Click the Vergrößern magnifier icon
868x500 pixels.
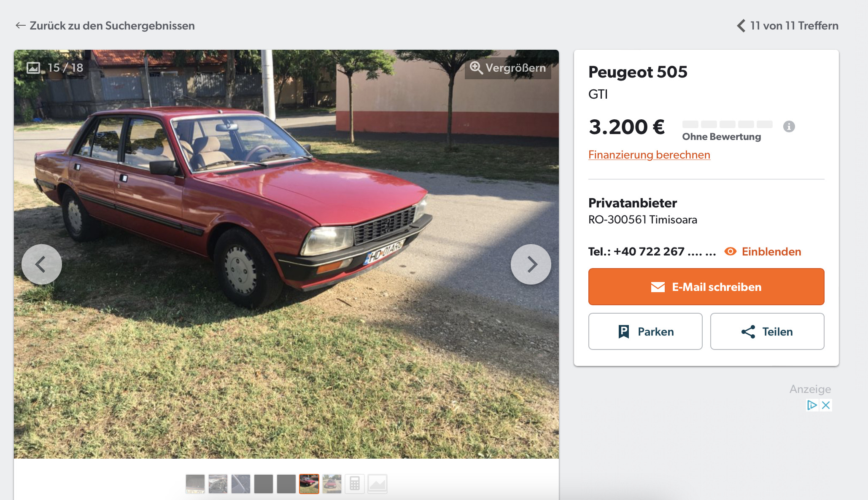(x=476, y=67)
